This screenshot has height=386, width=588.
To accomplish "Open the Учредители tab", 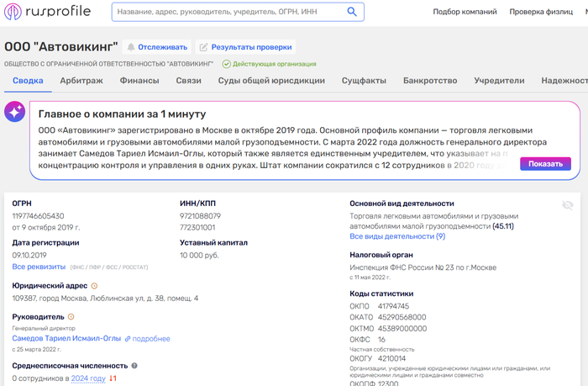I will (x=499, y=81).
